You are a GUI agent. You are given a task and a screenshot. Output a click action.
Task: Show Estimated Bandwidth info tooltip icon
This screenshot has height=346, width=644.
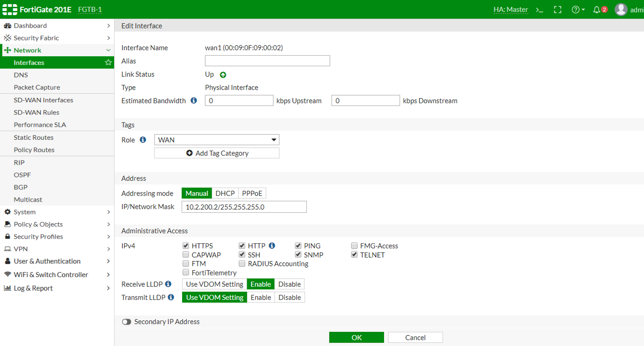[x=194, y=100]
